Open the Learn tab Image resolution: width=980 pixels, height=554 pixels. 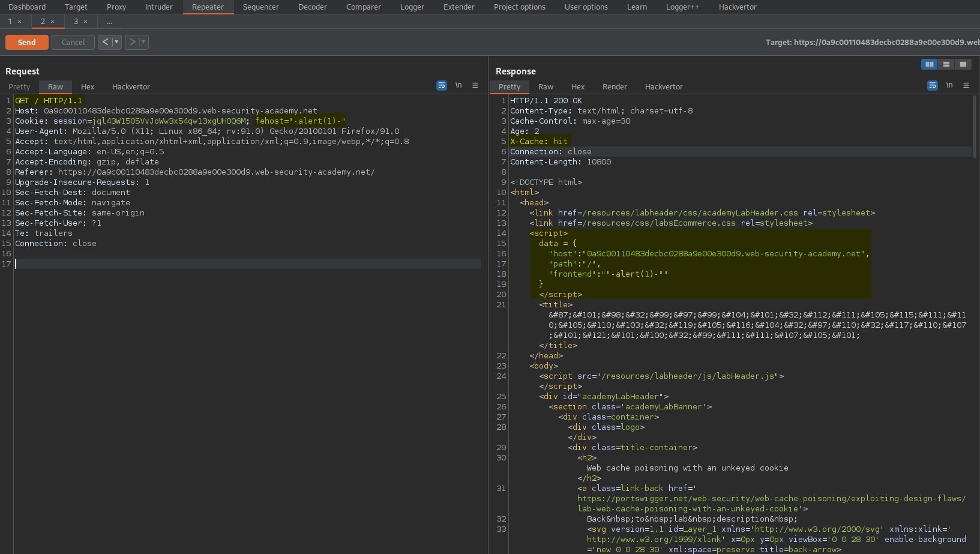pyautogui.click(x=637, y=7)
